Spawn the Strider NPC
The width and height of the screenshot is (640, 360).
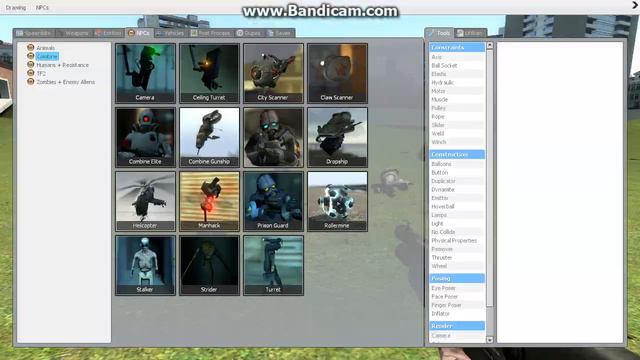(x=209, y=265)
